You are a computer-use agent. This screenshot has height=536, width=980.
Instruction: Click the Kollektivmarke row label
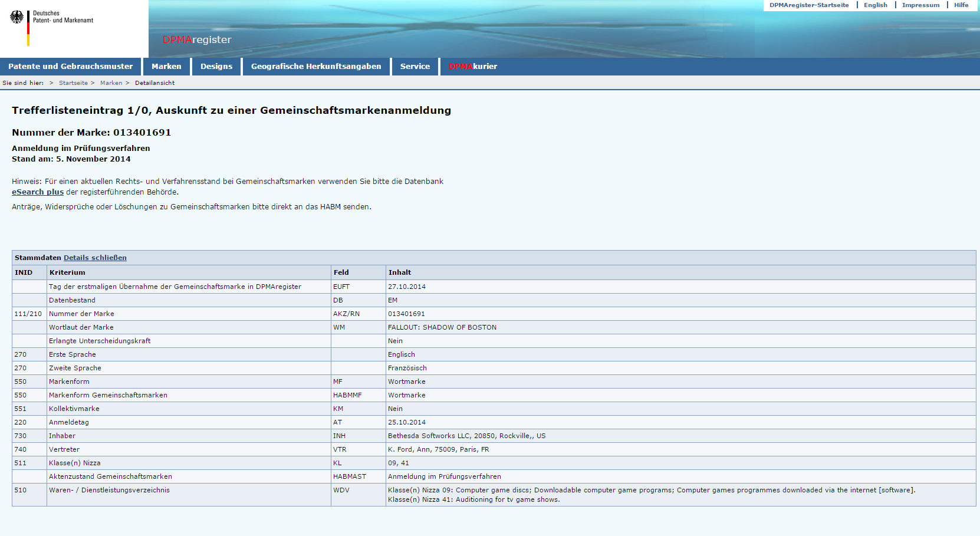click(74, 409)
